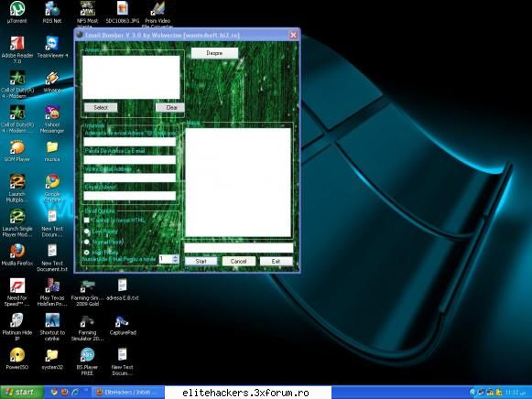Viewport: 532px width, 399px height.
Task: Enable the HTML format checkbox
Action: tap(87, 221)
